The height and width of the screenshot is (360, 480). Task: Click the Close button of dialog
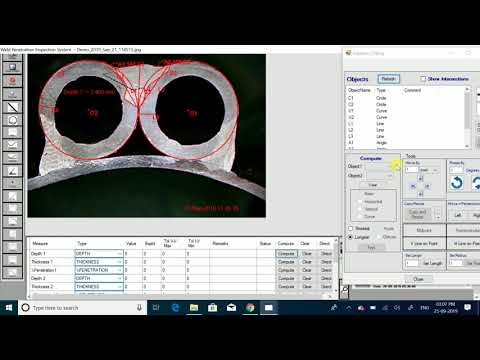(419, 279)
